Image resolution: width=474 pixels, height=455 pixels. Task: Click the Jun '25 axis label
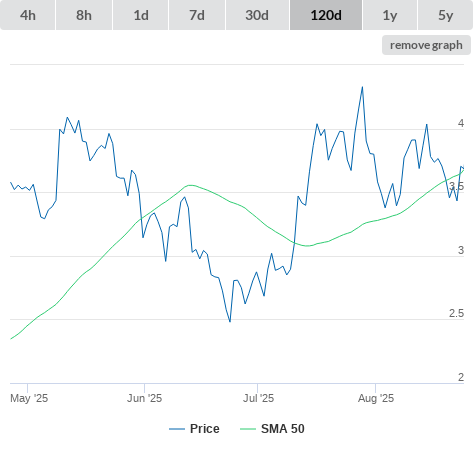[144, 398]
